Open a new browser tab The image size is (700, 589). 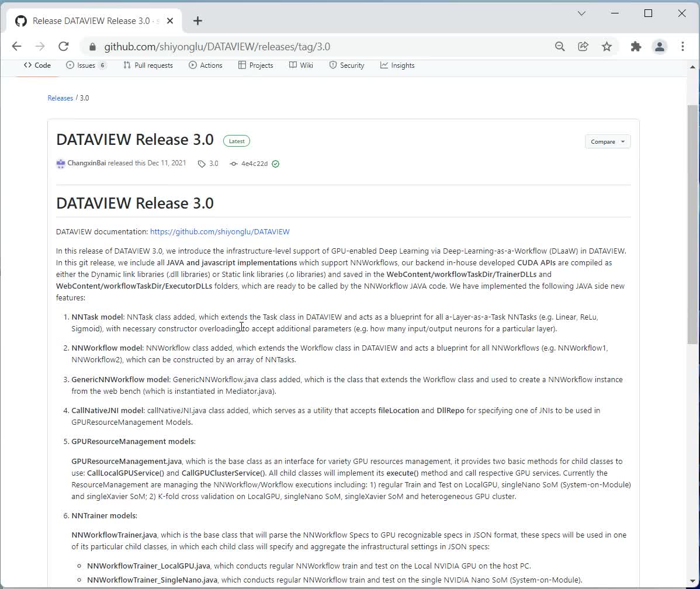pos(197,20)
